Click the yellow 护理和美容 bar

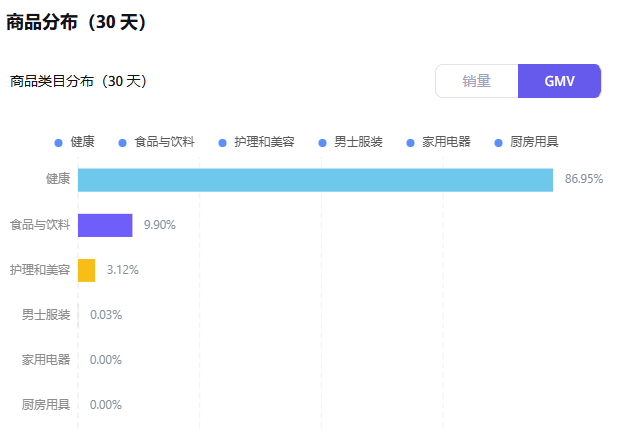point(86,270)
